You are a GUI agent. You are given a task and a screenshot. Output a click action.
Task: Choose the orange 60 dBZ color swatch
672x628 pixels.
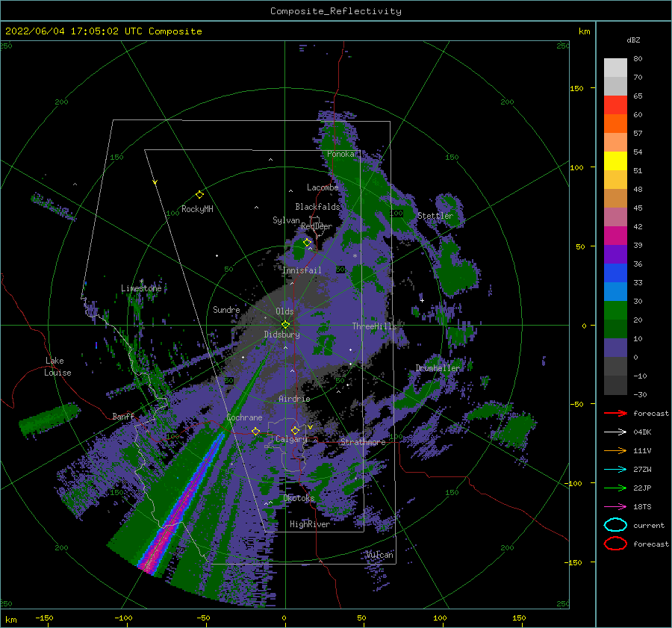pyautogui.click(x=615, y=124)
